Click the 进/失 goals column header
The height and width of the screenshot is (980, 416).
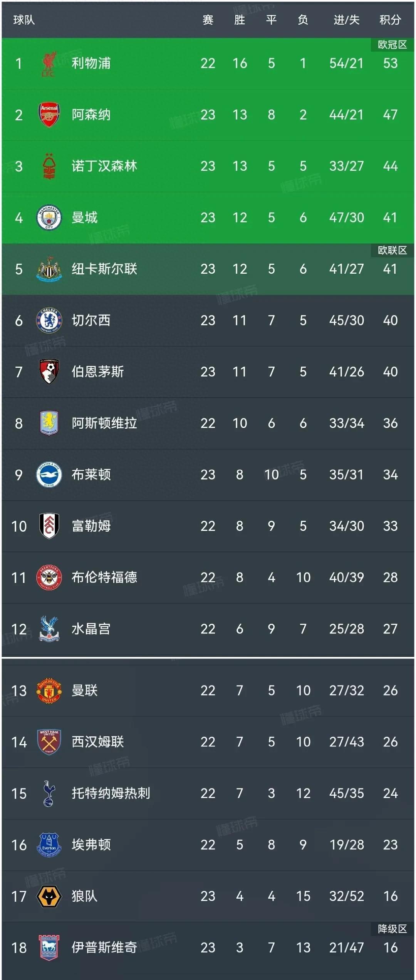coord(346,20)
